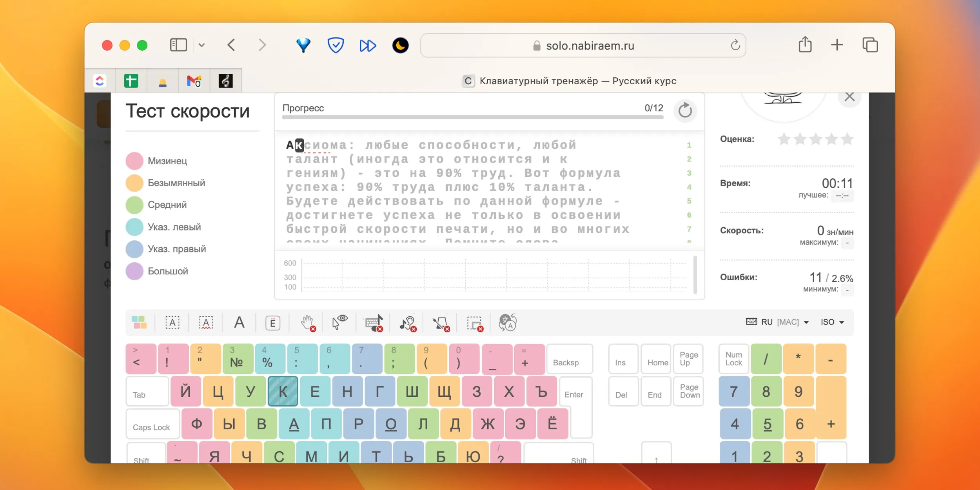
Task: Click the speed chart scrollbar
Action: [x=695, y=275]
